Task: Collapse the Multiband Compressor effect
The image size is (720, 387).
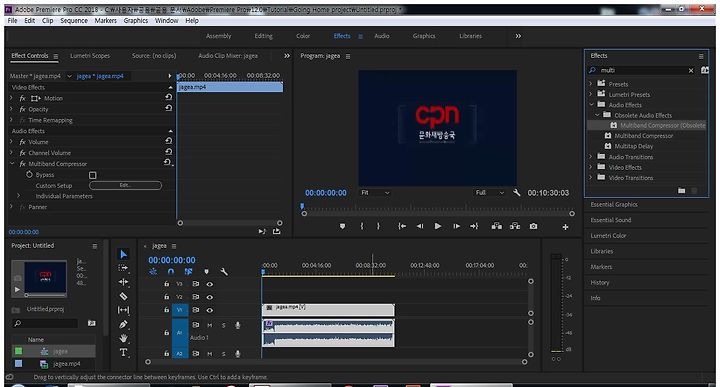Action: [x=11, y=163]
